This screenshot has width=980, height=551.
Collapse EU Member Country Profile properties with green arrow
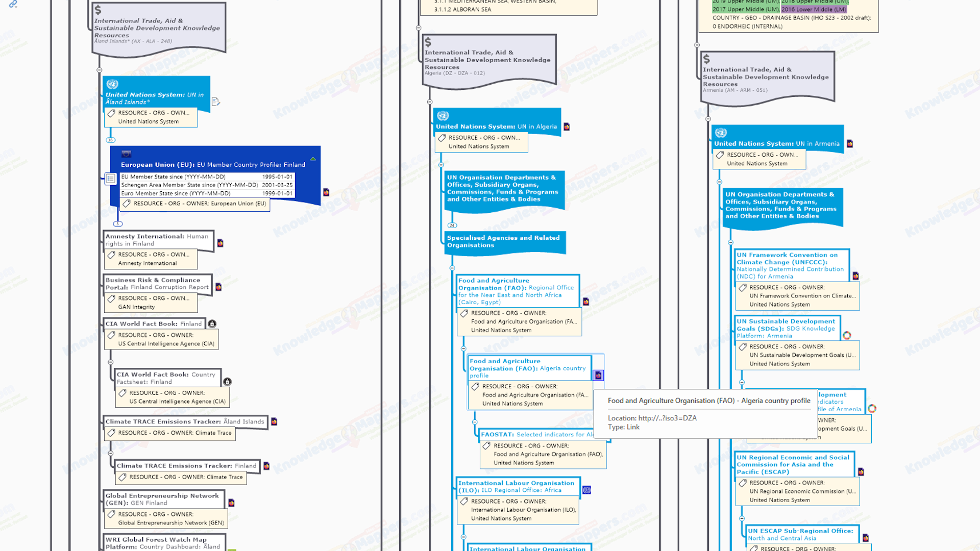[x=313, y=159]
